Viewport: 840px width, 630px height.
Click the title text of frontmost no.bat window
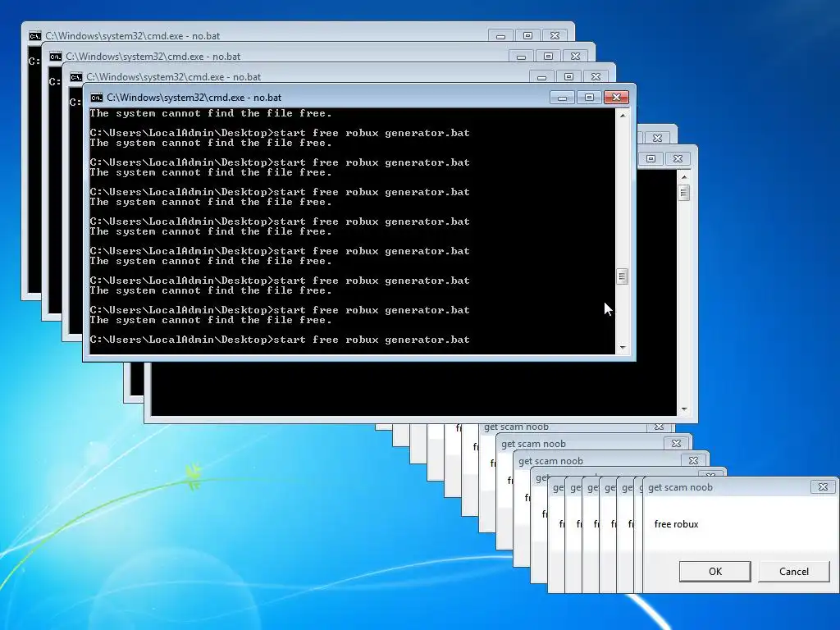(194, 98)
